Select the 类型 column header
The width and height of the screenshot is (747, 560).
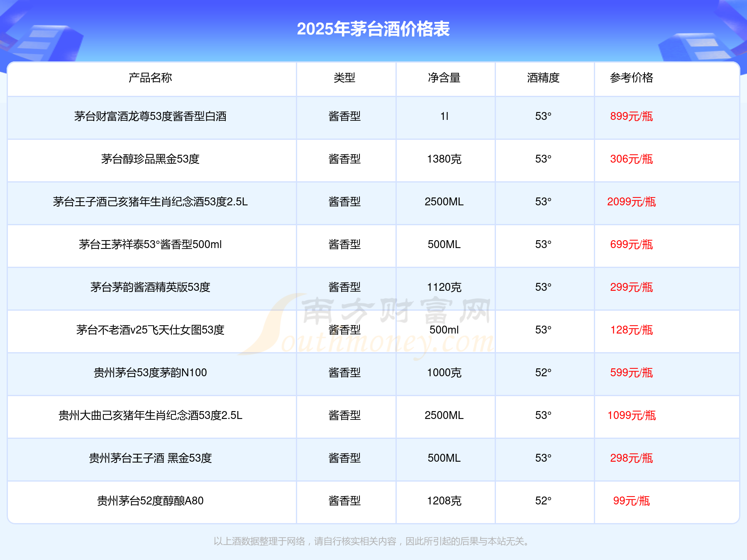pos(344,78)
